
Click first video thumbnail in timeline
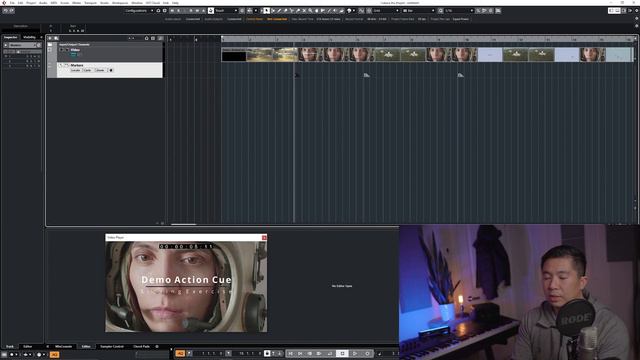pyautogui.click(x=234, y=55)
